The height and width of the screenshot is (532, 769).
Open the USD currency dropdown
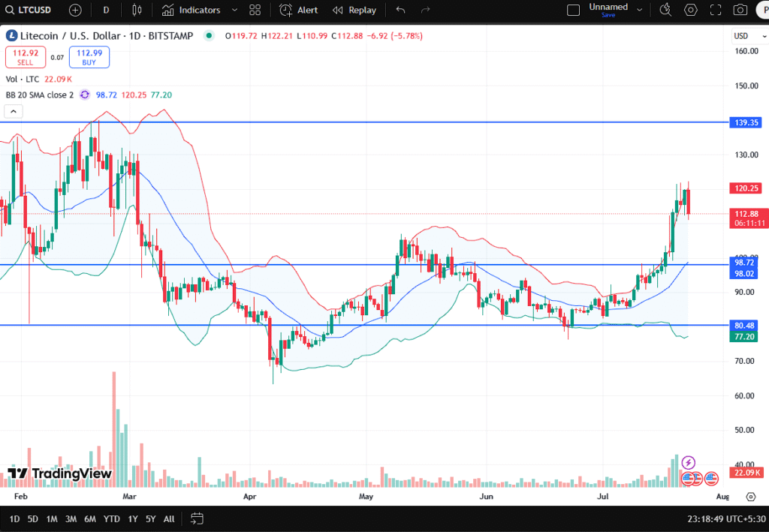coord(749,36)
